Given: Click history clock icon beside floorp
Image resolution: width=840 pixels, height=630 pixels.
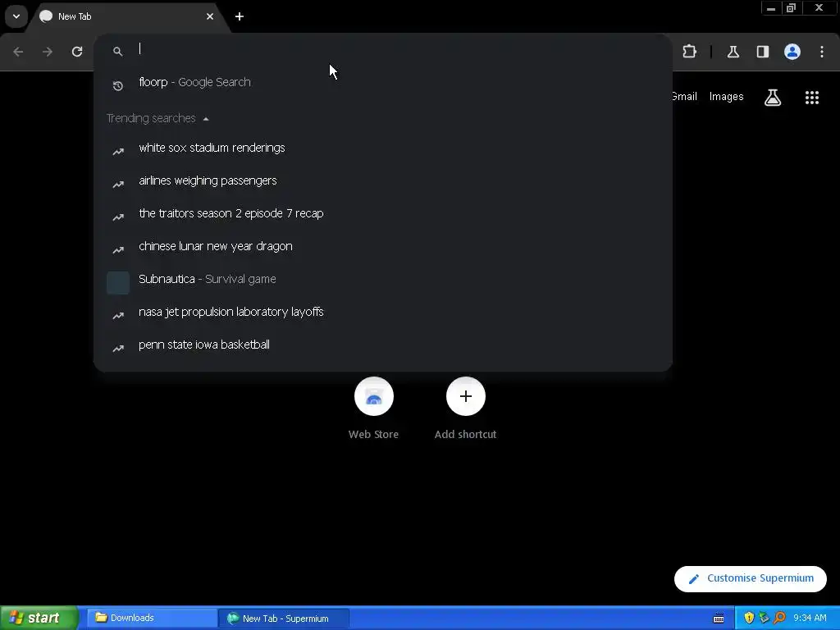Looking at the screenshot, I should [x=118, y=85].
